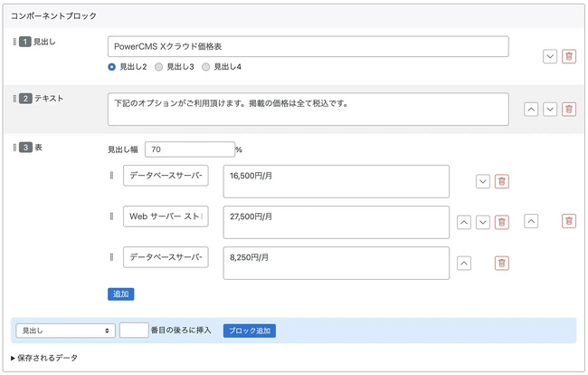This screenshot has height=375, width=588.
Task: Focus the 27,500円/月 value field
Action: pos(336,222)
